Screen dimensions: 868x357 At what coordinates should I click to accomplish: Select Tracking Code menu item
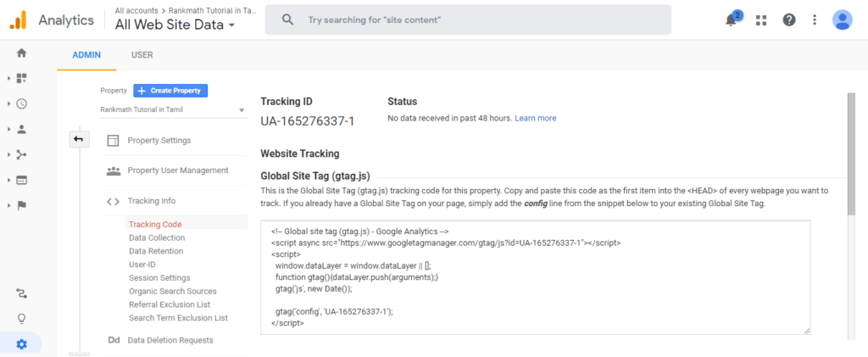pos(155,225)
